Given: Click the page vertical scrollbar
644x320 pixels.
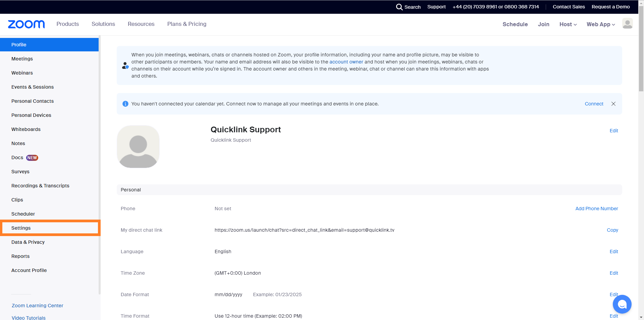Looking at the screenshot, I should click(x=641, y=49).
